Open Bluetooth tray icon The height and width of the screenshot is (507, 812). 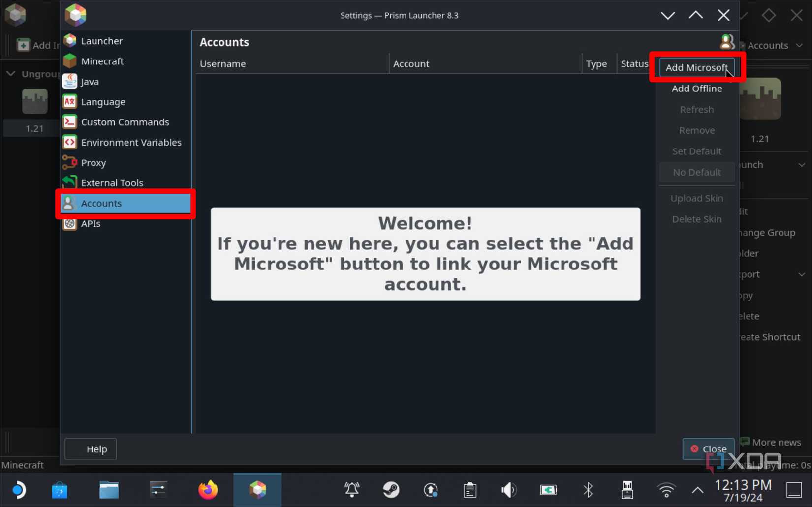(x=588, y=490)
